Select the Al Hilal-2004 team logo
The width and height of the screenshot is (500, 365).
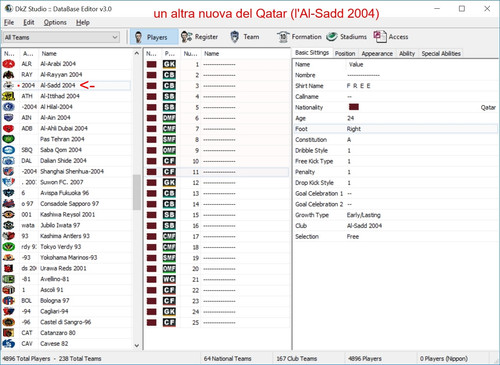(9, 107)
